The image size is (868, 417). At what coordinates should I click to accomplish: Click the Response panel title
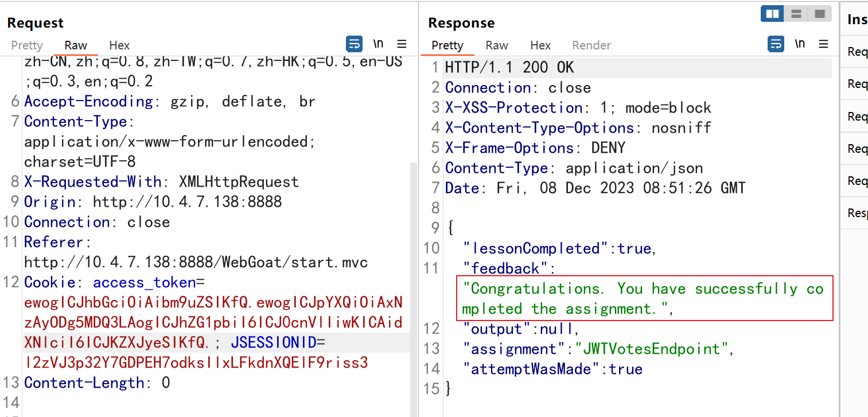[461, 23]
